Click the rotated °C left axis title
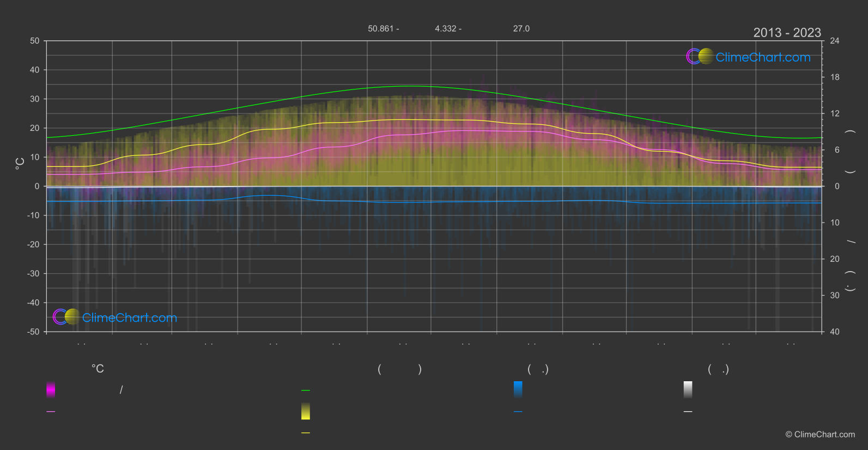Image resolution: width=868 pixels, height=450 pixels. [x=20, y=164]
